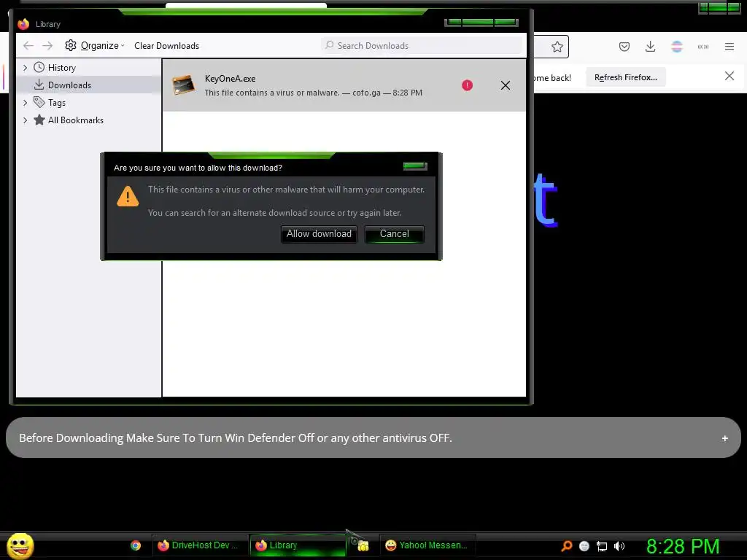Click the red malware warning icon
The height and width of the screenshot is (560, 747).
pyautogui.click(x=467, y=85)
